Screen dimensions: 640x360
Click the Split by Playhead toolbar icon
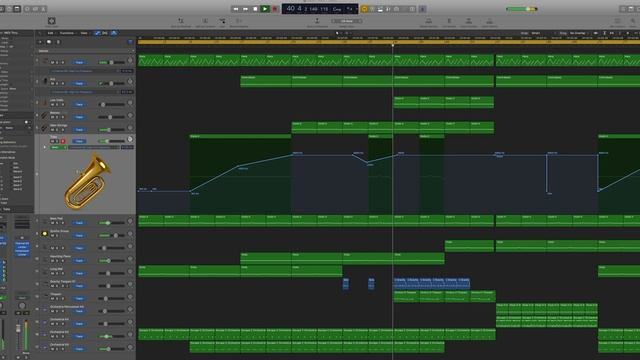[180, 21]
